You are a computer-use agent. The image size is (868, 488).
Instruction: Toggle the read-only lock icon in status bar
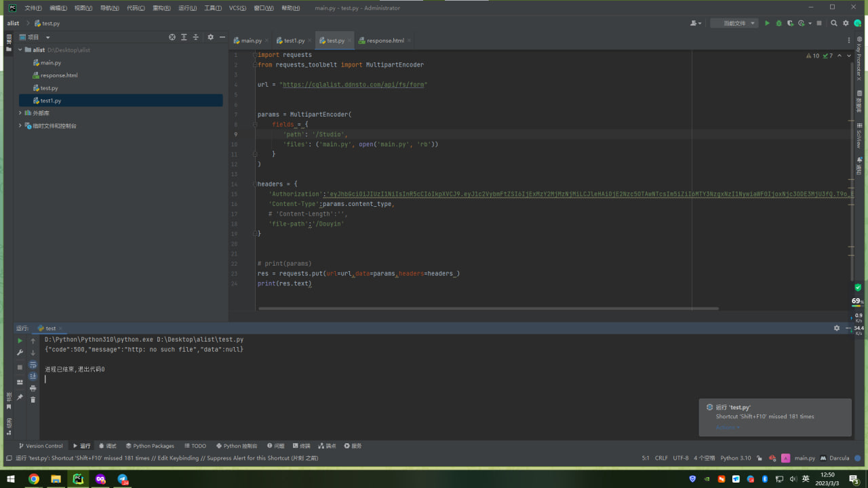[x=759, y=458]
